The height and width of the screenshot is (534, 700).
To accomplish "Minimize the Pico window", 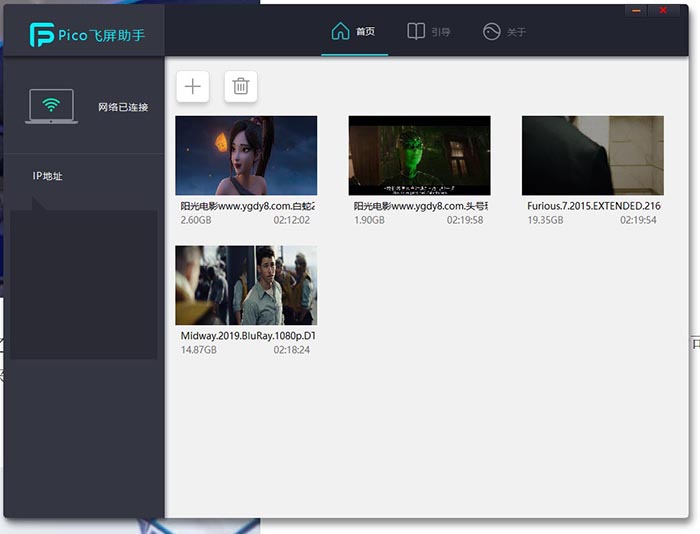I will (637, 10).
